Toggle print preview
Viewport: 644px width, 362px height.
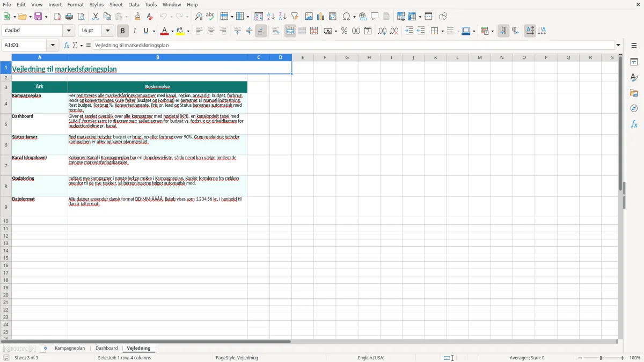point(81,17)
